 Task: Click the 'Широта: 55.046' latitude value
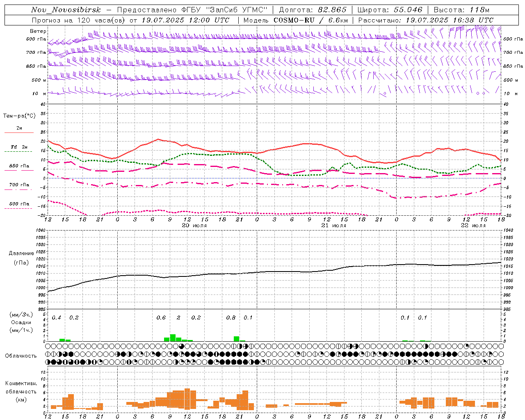(x=390, y=10)
